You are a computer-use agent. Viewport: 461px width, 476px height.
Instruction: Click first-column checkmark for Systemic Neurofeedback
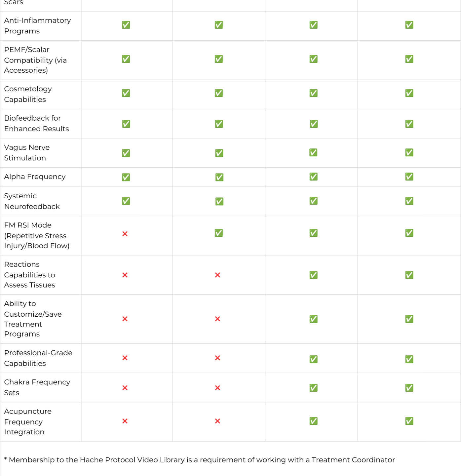coord(126,201)
